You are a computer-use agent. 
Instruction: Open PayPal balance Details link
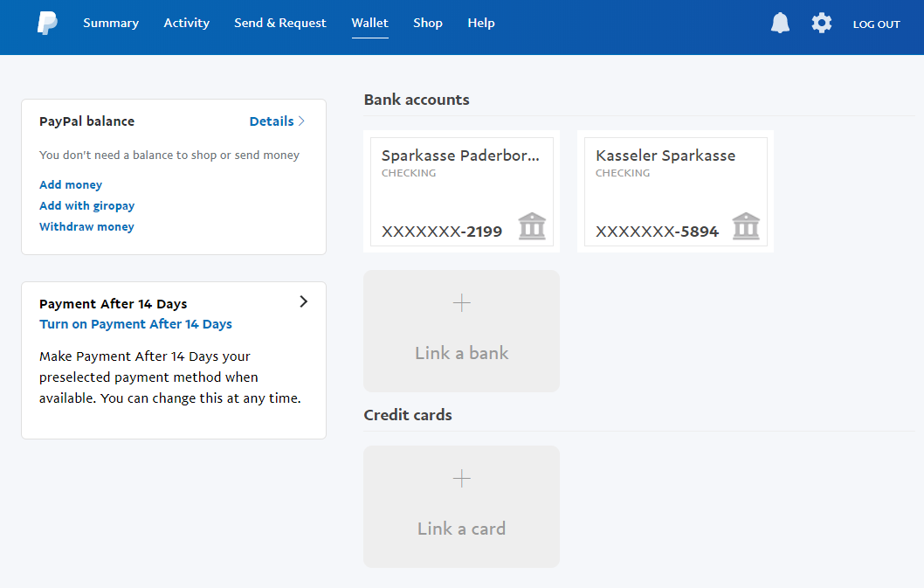(x=272, y=121)
